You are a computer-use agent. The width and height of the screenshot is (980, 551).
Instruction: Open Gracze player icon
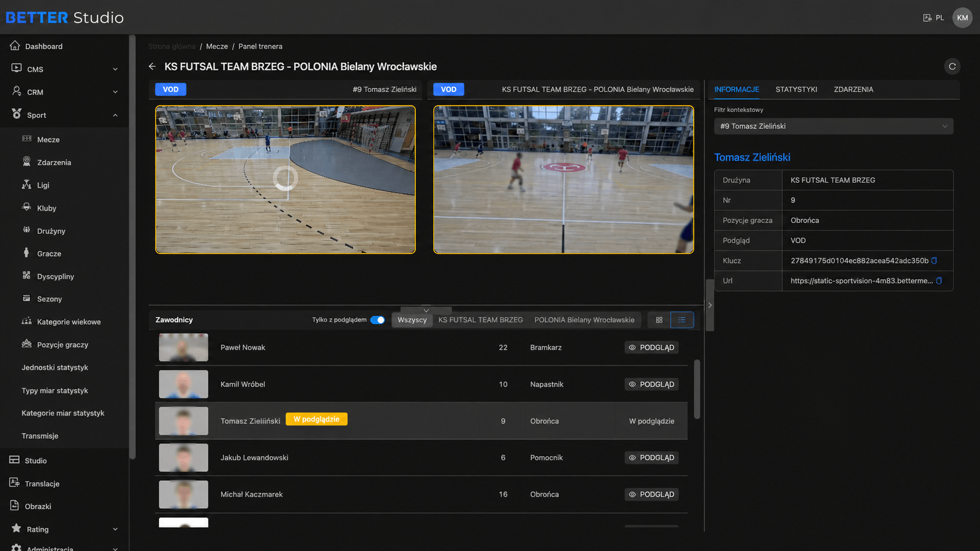tap(26, 253)
